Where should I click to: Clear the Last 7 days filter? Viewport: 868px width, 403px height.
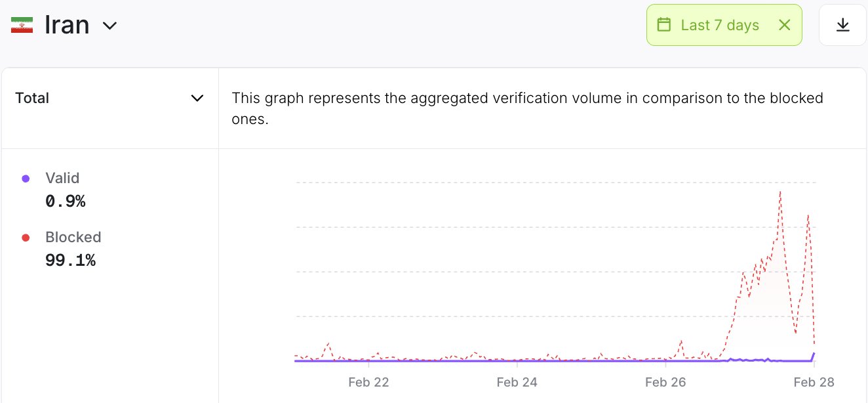click(x=784, y=25)
